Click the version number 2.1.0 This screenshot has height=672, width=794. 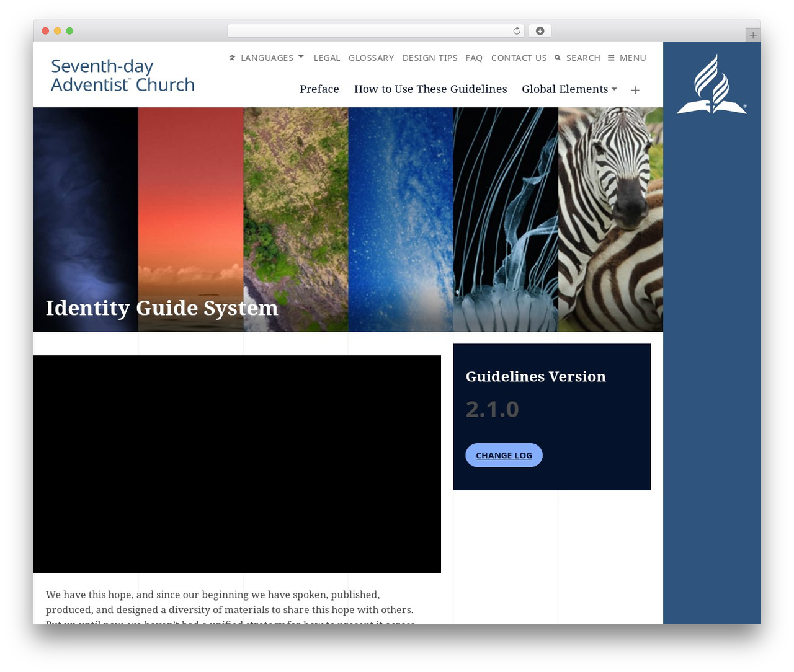point(492,409)
